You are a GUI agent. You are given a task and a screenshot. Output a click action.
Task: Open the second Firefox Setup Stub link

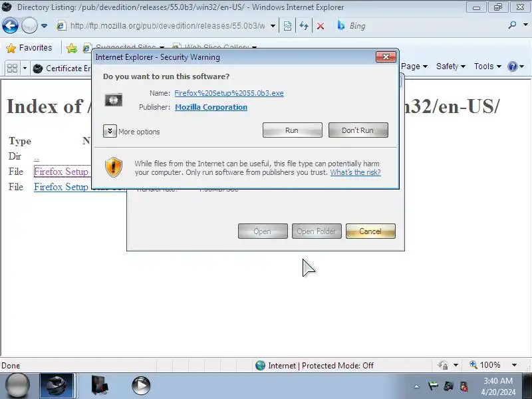coord(63,187)
